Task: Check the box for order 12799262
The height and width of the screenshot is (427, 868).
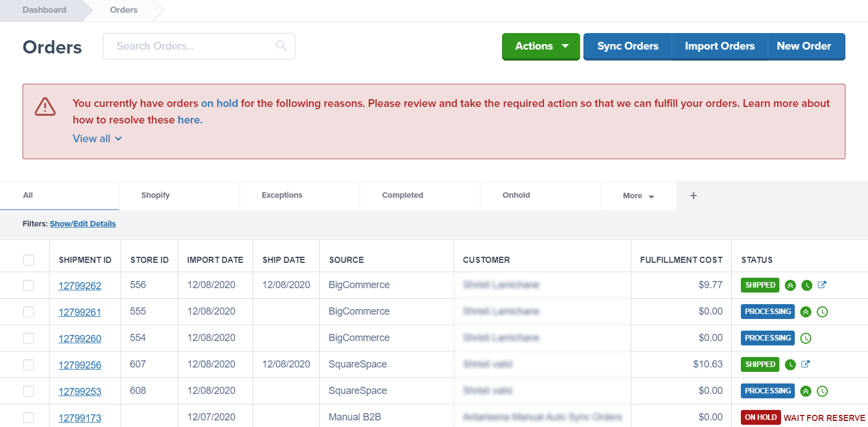Action: pyautogui.click(x=29, y=285)
